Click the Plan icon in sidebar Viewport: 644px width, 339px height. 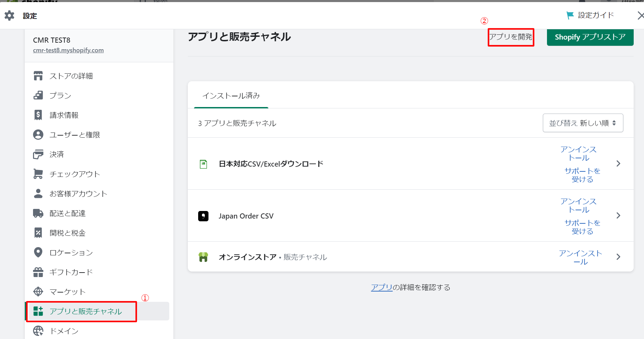38,95
